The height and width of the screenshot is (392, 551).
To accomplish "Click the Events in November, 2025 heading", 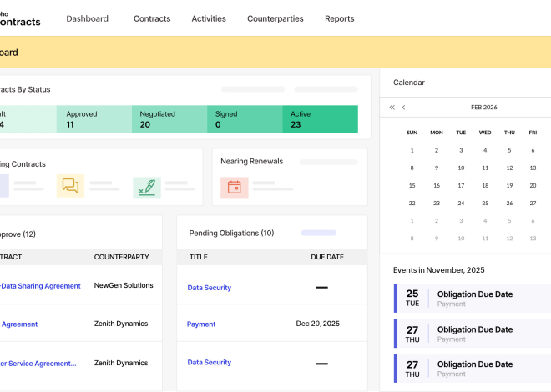I will point(438,270).
